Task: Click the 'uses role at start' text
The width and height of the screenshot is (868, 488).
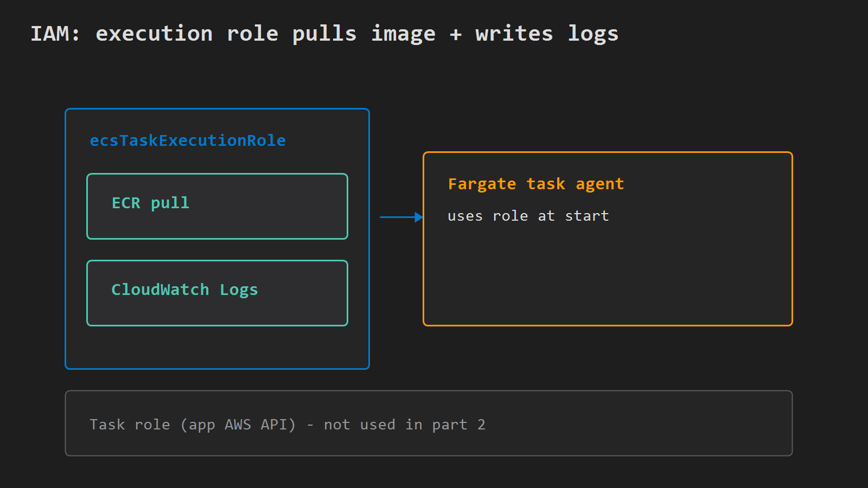Action: 528,216
